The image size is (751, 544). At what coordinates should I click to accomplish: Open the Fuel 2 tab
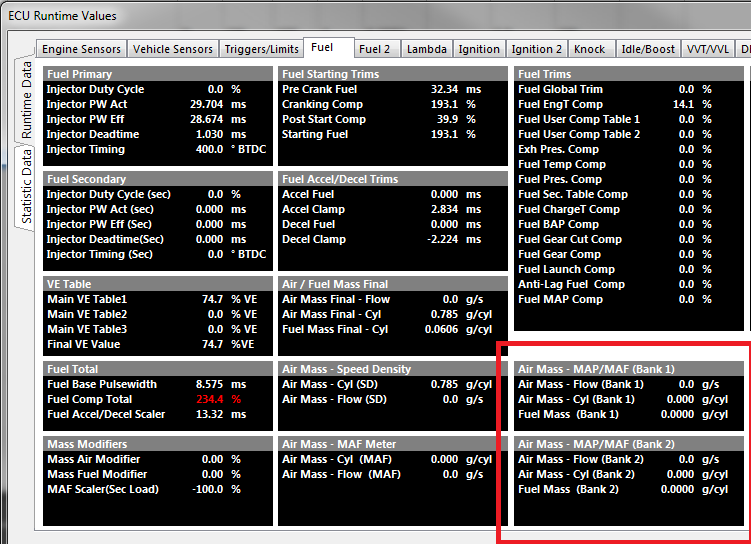tap(375, 49)
